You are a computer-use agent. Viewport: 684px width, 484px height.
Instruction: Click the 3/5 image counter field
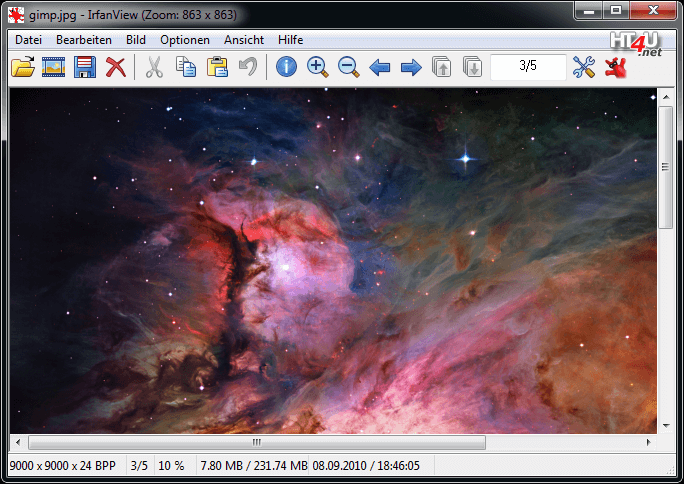pos(528,67)
